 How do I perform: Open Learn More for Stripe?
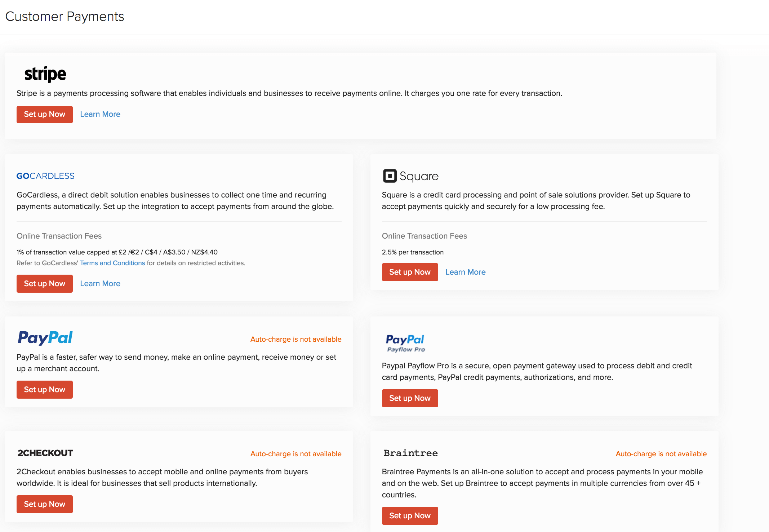(x=100, y=114)
